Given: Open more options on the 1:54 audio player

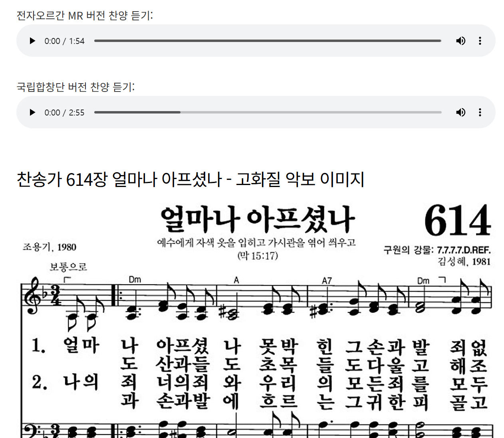Looking at the screenshot, I should (x=480, y=41).
